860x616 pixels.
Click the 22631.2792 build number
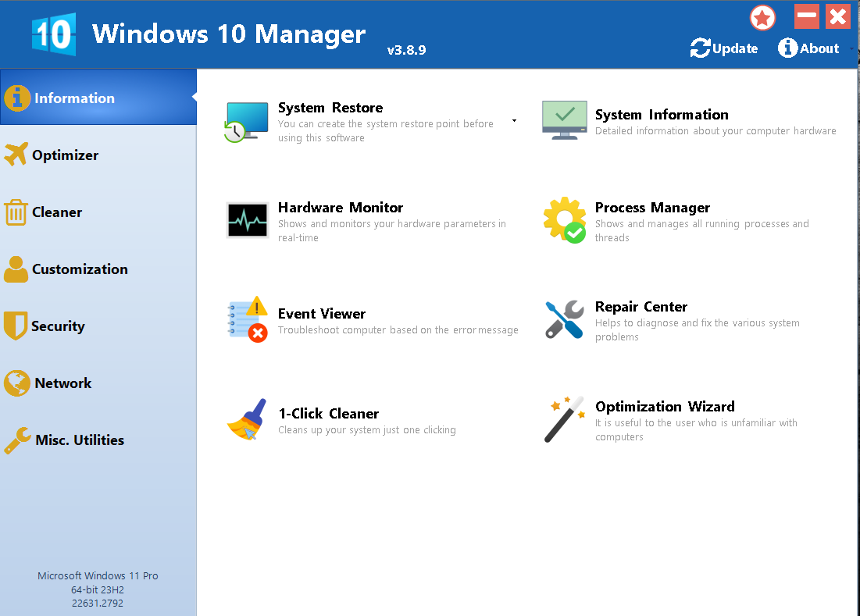point(98,603)
